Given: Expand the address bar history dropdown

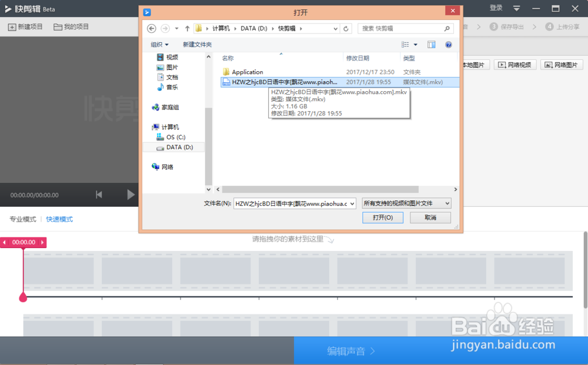Looking at the screenshot, I should tap(336, 28).
